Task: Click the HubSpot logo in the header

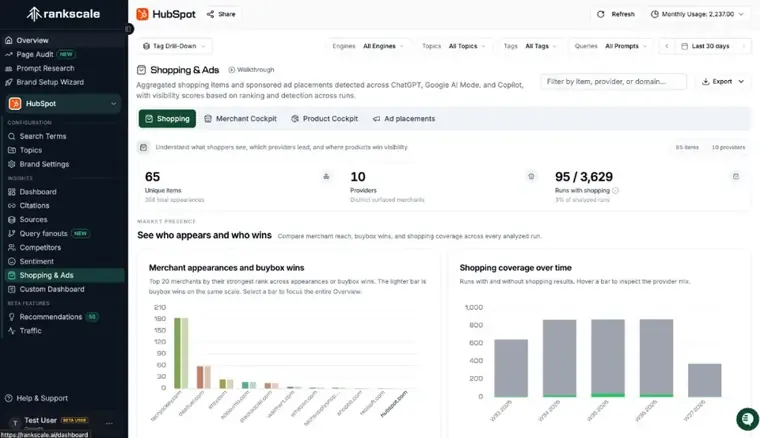Action: [142, 14]
